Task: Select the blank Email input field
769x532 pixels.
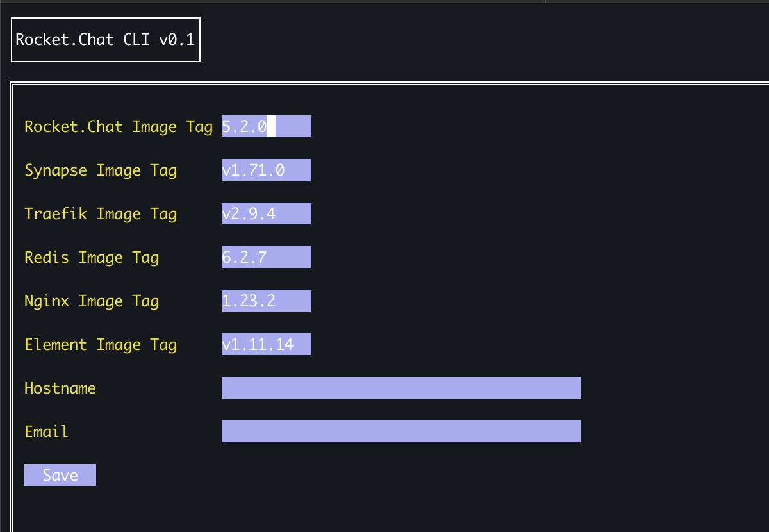Action: (400, 431)
